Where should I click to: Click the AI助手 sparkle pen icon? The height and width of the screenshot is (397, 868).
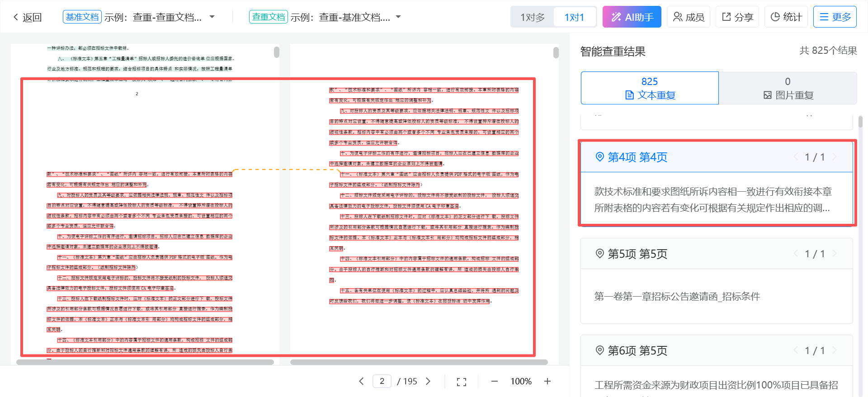[616, 17]
